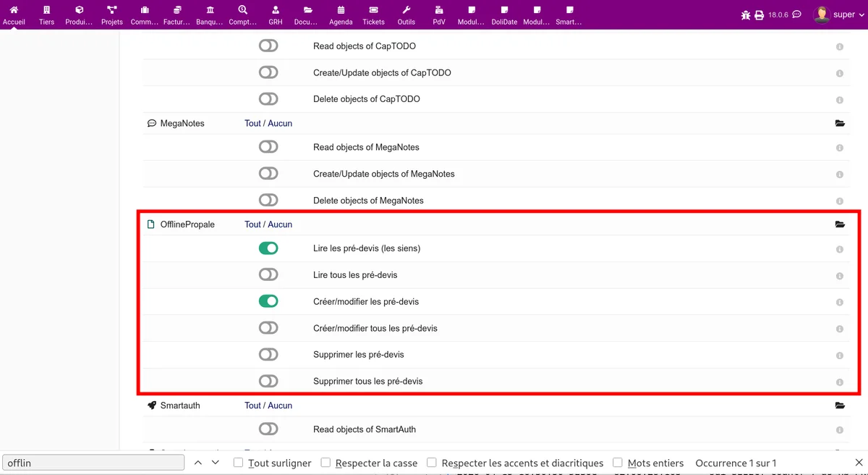
Task: Check the Respecter la casse checkbox
Action: (x=326, y=463)
